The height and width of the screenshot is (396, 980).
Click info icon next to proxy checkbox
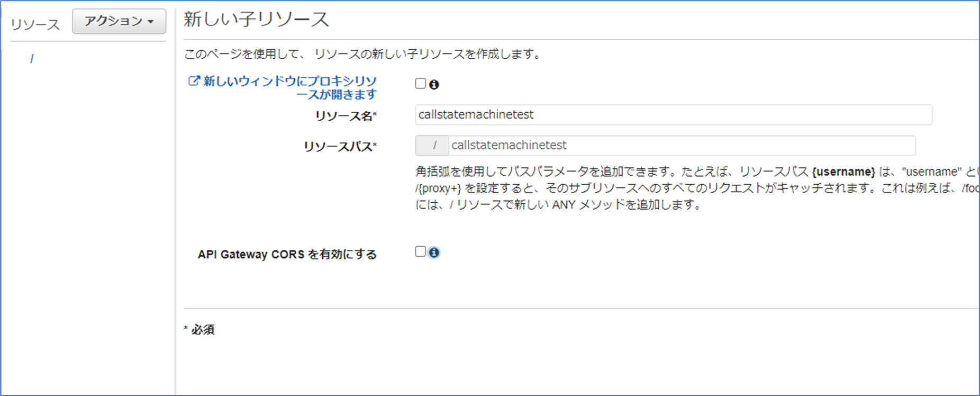434,85
